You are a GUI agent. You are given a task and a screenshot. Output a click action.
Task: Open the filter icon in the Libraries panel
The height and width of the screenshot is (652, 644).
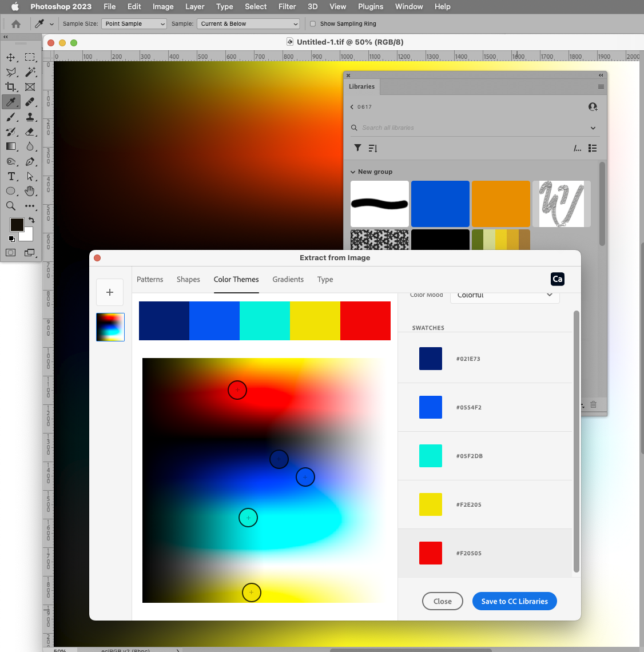357,148
